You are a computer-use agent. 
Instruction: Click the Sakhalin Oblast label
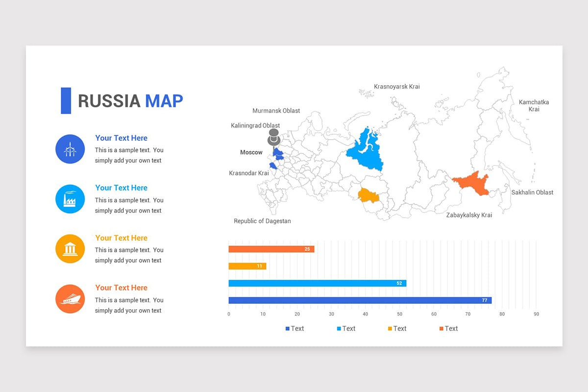click(532, 193)
